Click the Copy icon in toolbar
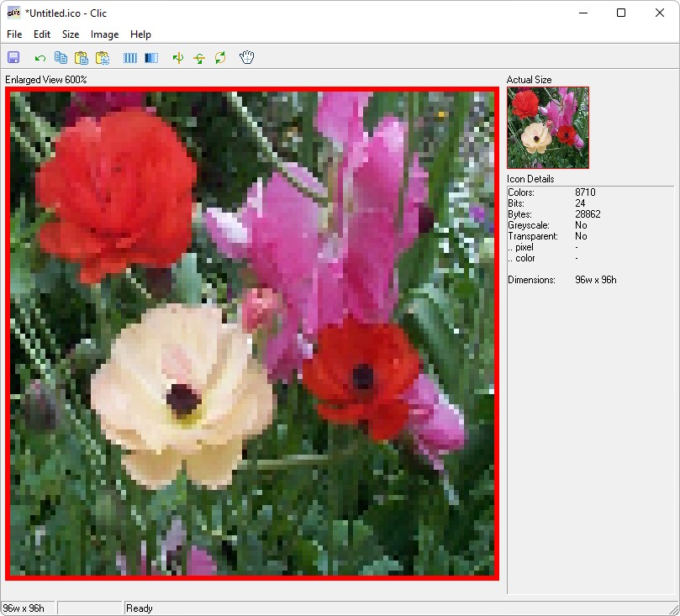Image resolution: width=680 pixels, height=616 pixels. 61,58
